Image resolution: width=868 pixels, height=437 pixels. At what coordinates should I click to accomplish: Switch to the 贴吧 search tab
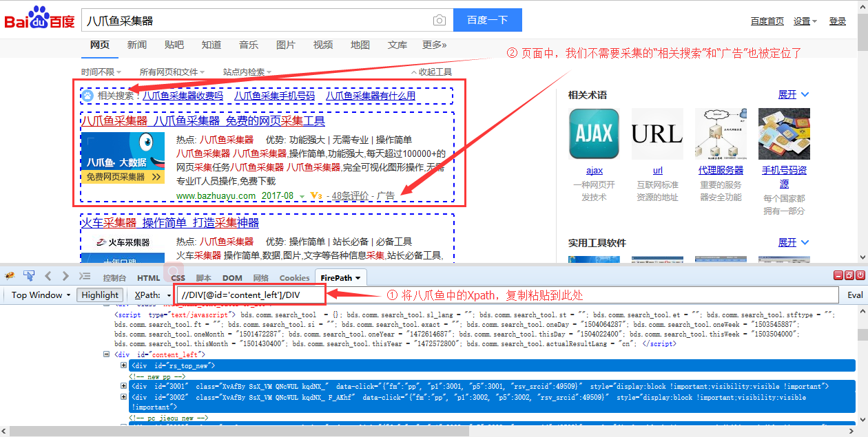coord(174,45)
